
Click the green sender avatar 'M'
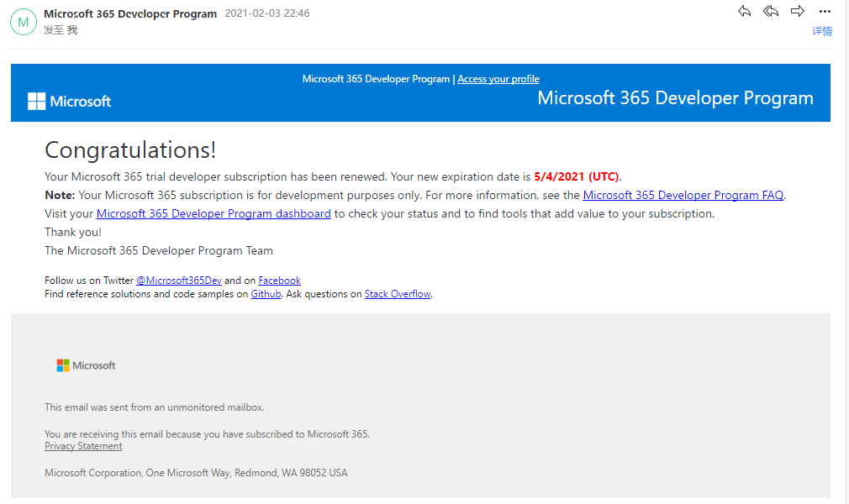(23, 22)
